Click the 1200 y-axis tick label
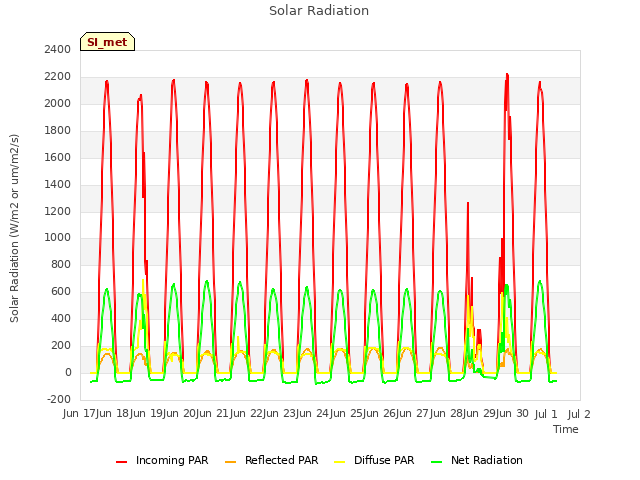Screen dimensions: 640x480 [x=58, y=211]
